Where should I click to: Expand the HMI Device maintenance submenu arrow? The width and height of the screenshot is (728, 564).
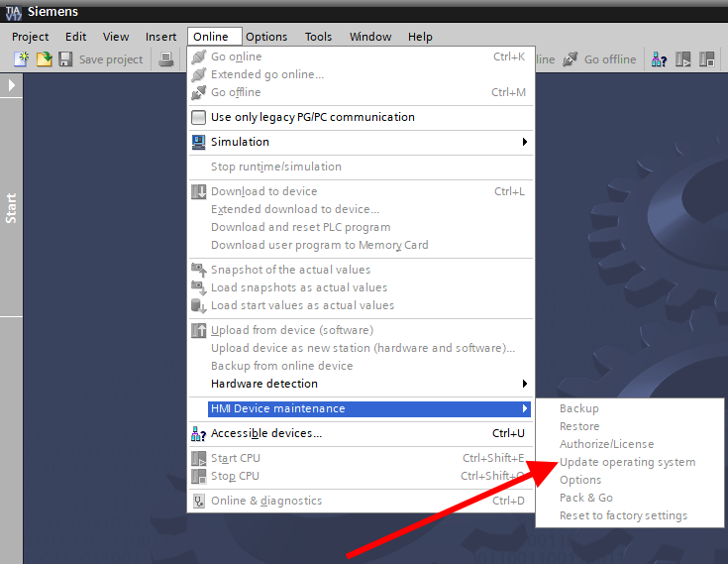(x=525, y=408)
